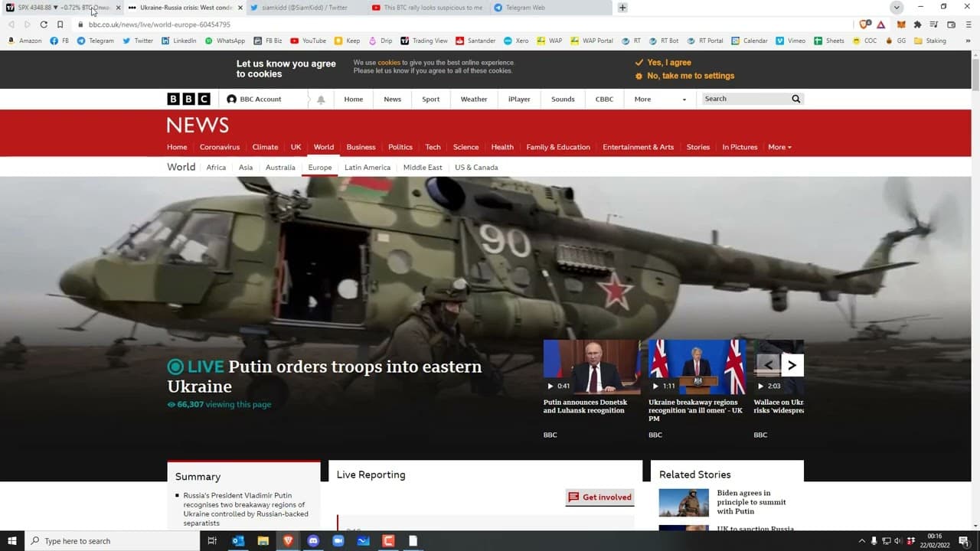The image size is (980, 551).
Task: Open the Staking bookmarks folder
Action: point(929,41)
